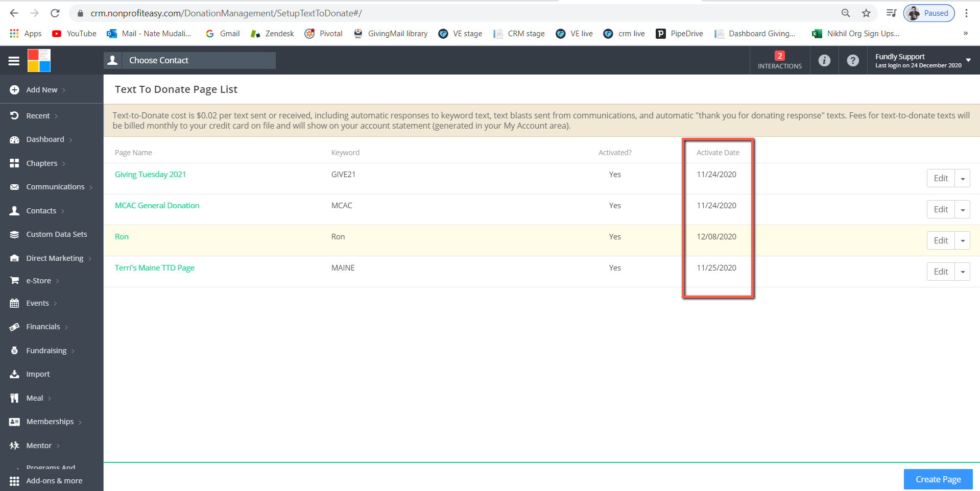980x491 pixels.
Task: Click the Dashboard gauge icon
Action: point(14,139)
